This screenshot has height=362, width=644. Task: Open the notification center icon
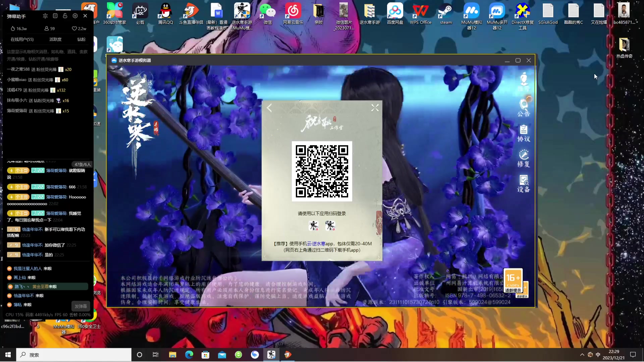tap(633, 355)
